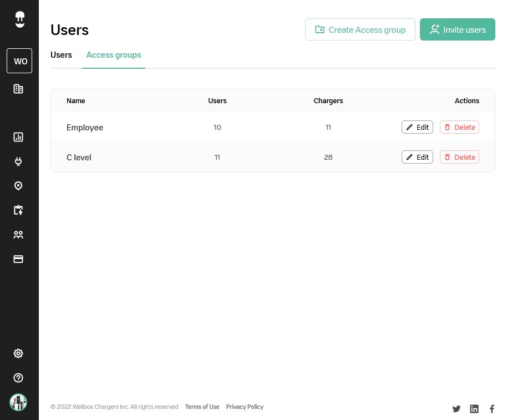Edit the Employee access group

point(417,128)
